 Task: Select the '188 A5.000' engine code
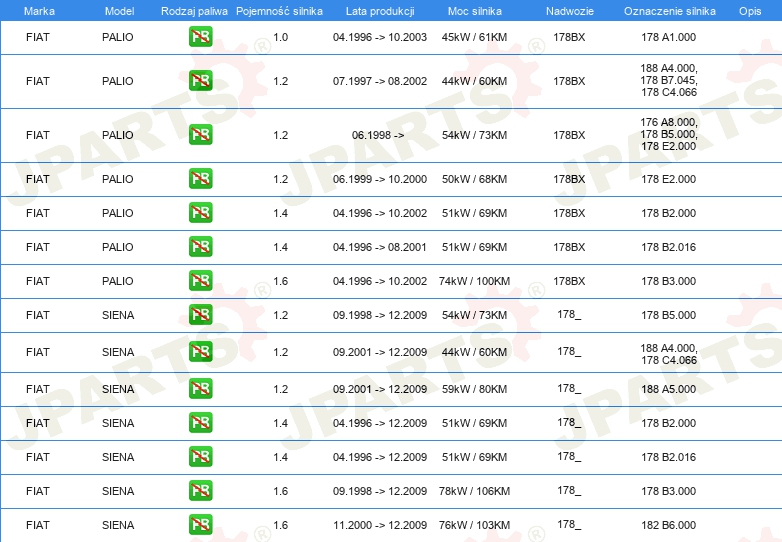pyautogui.click(x=669, y=389)
